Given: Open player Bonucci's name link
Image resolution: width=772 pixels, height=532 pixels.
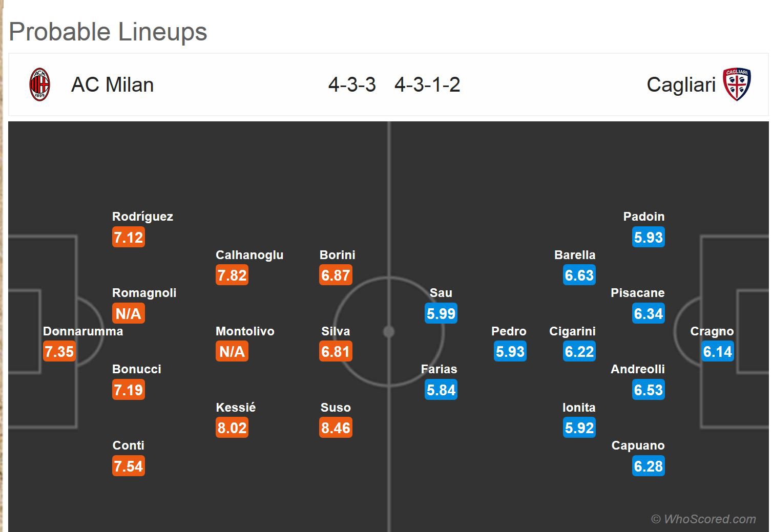Looking at the screenshot, I should 137,369.
